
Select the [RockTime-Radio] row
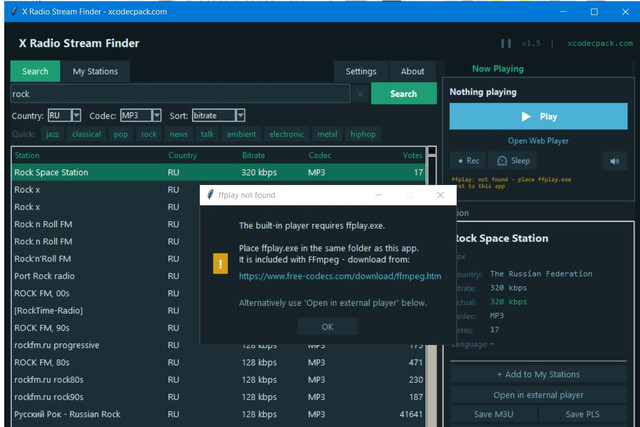coord(106,311)
